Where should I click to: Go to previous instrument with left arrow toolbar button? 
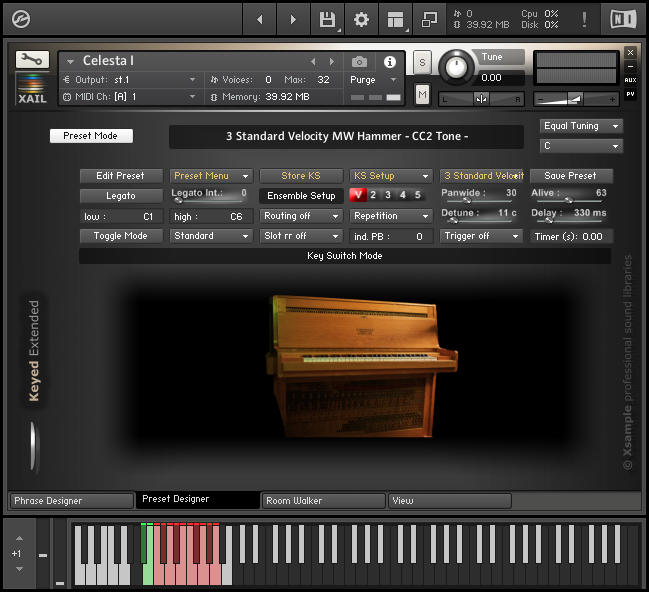pos(260,19)
